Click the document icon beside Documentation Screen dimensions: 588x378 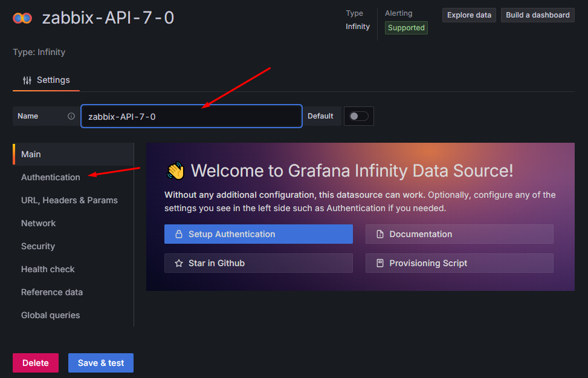pos(380,234)
